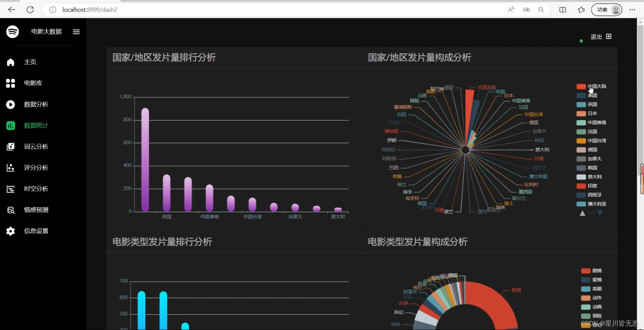Click the green bar chart icon for 数据统计
This screenshot has width=644, height=330.
[10, 125]
